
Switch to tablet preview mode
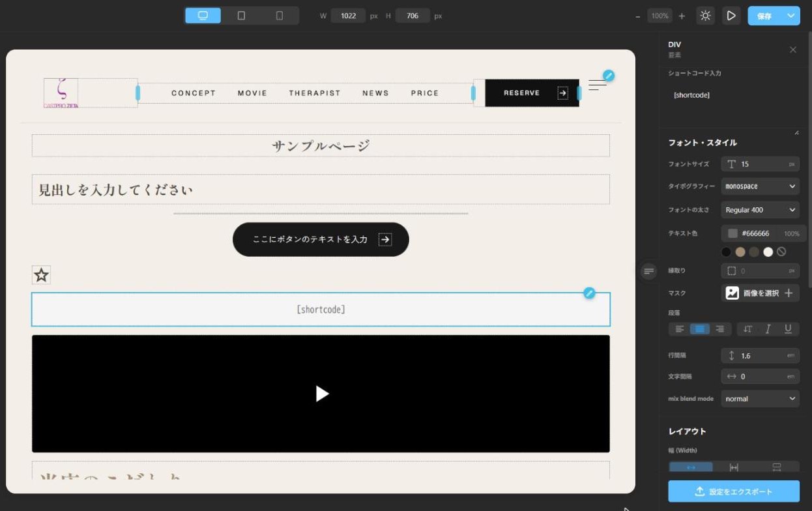241,16
